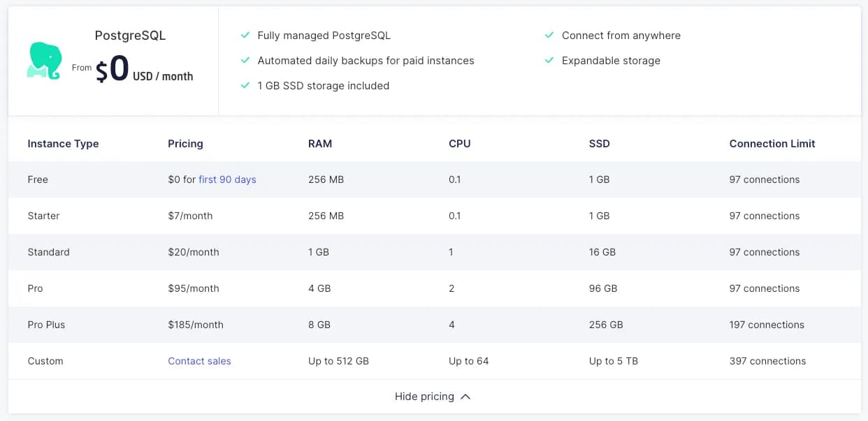Collapse table with Hide pricing chevron

465,397
